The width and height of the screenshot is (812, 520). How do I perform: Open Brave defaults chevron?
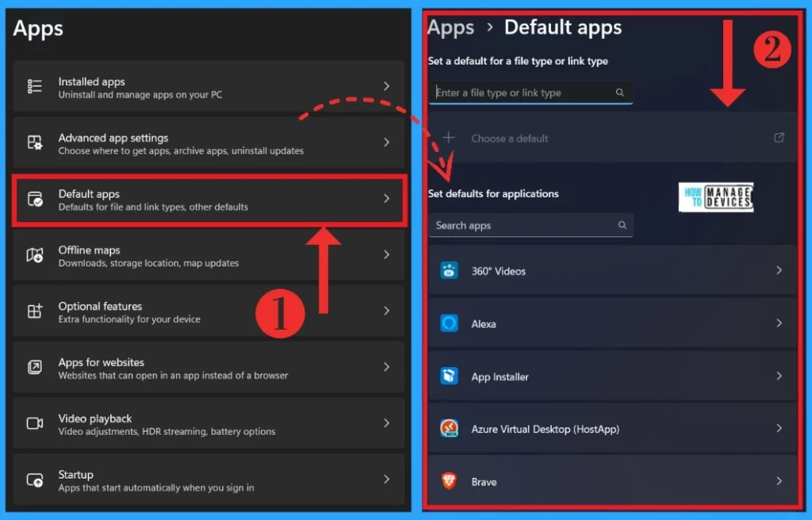point(779,481)
